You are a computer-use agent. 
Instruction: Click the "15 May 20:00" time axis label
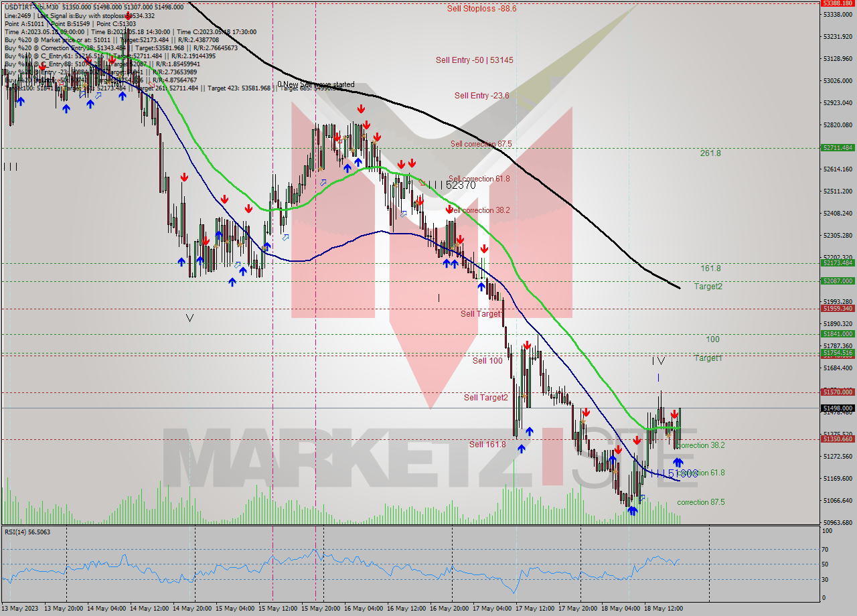[321, 609]
